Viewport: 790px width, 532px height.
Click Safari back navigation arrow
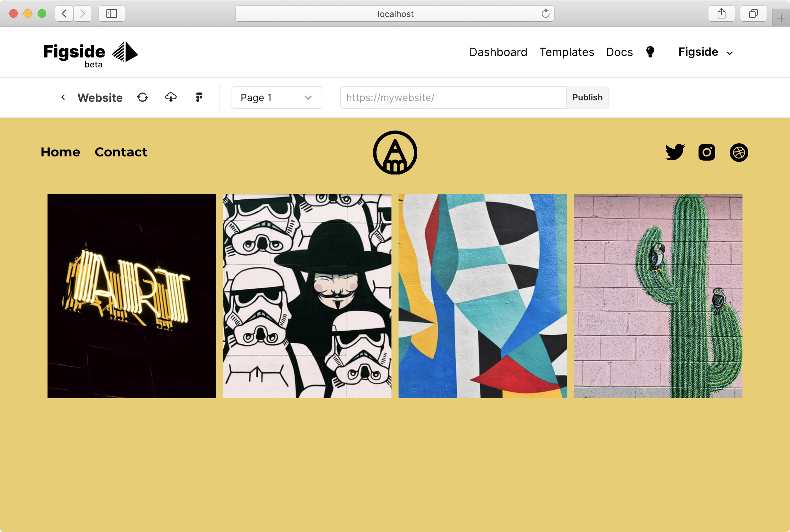[64, 13]
